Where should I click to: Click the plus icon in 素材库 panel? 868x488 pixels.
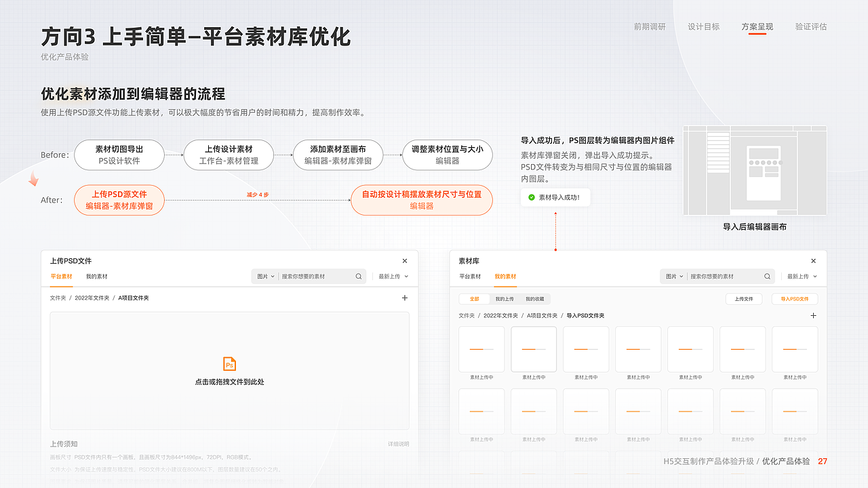(814, 315)
